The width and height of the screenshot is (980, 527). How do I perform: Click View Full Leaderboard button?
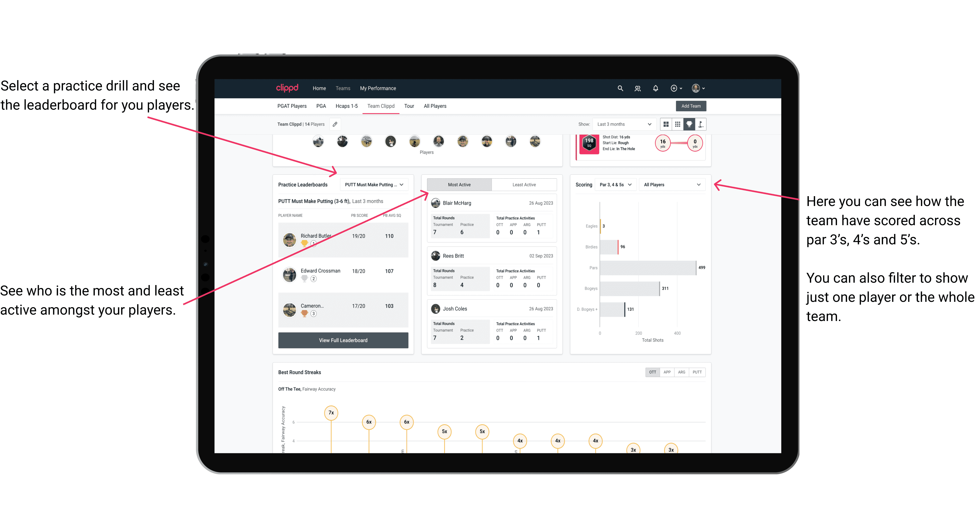(343, 340)
